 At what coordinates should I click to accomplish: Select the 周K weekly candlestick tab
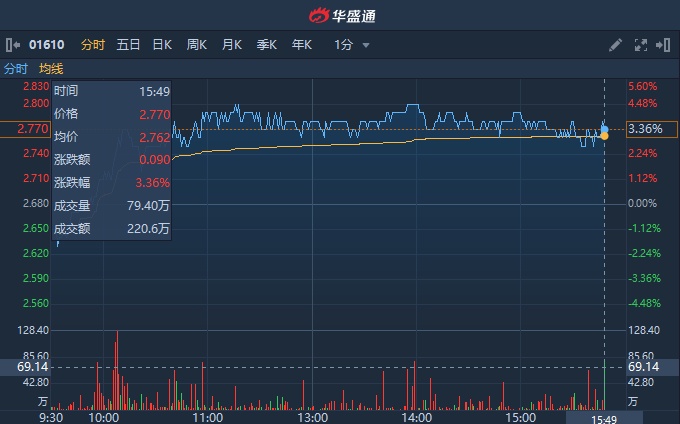coord(197,45)
